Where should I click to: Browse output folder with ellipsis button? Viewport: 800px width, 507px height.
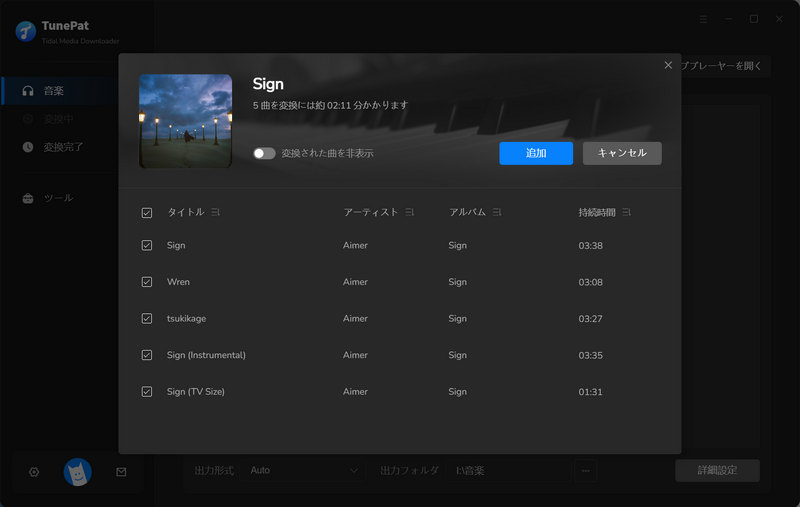pos(586,470)
